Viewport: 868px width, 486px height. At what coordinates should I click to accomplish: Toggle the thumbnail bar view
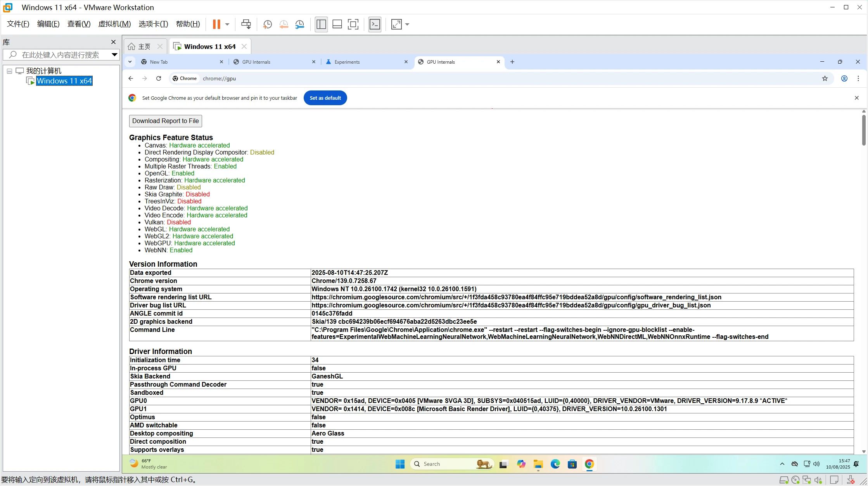click(x=337, y=24)
